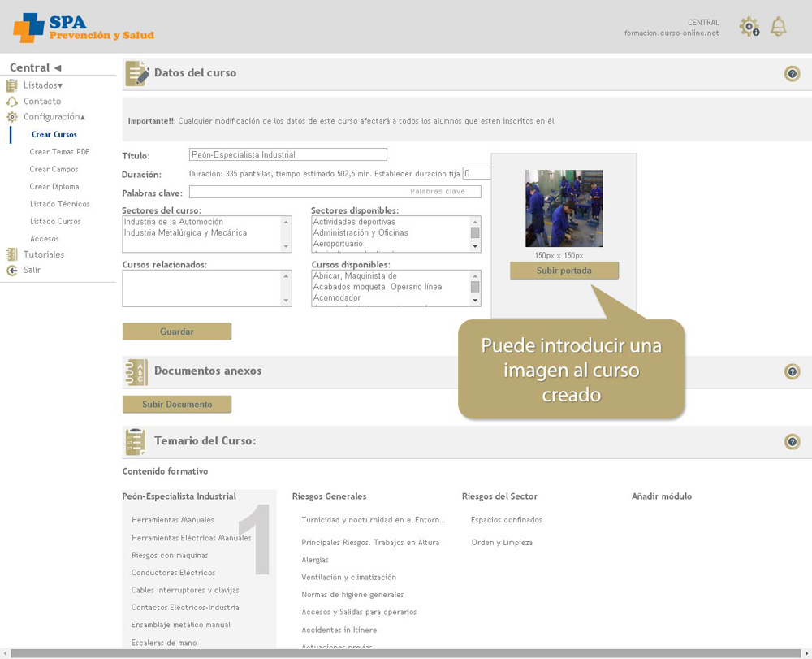This screenshot has width=812, height=659.
Task: Open the Riesgos Generales module heading
Action: tap(329, 496)
